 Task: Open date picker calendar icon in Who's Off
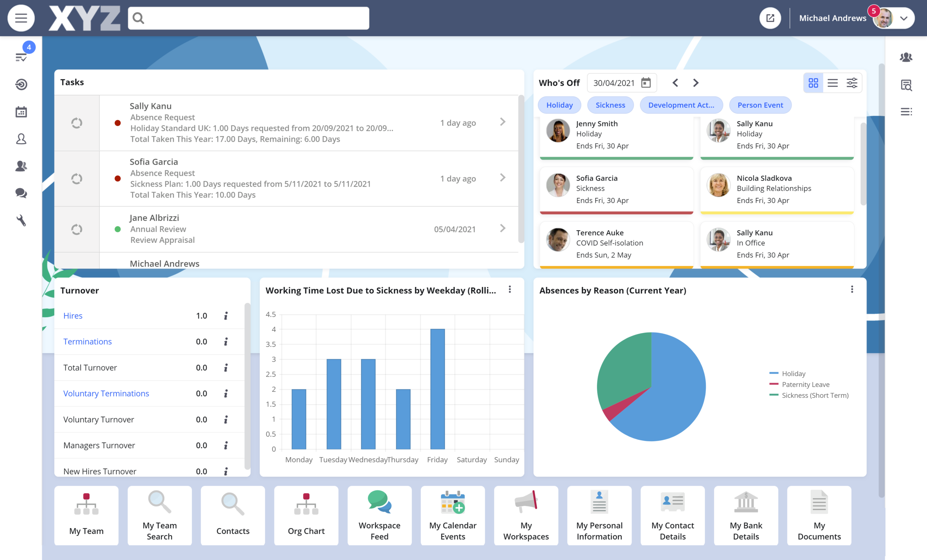pos(646,83)
